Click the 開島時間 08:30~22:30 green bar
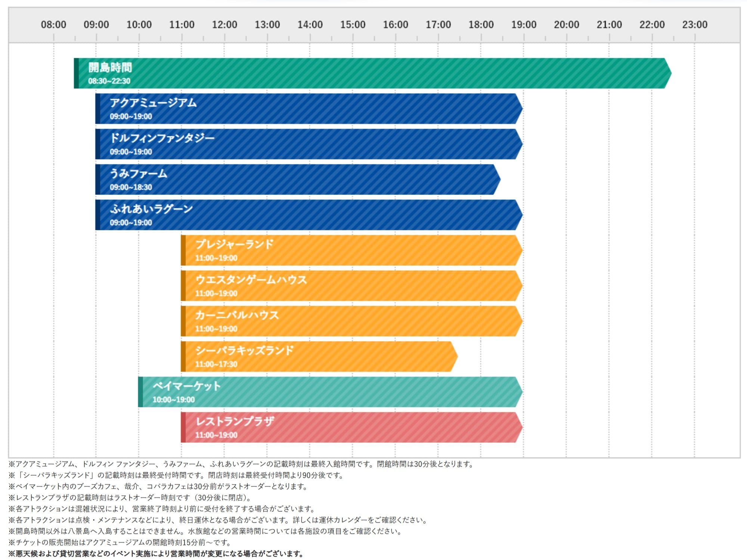 (373, 73)
